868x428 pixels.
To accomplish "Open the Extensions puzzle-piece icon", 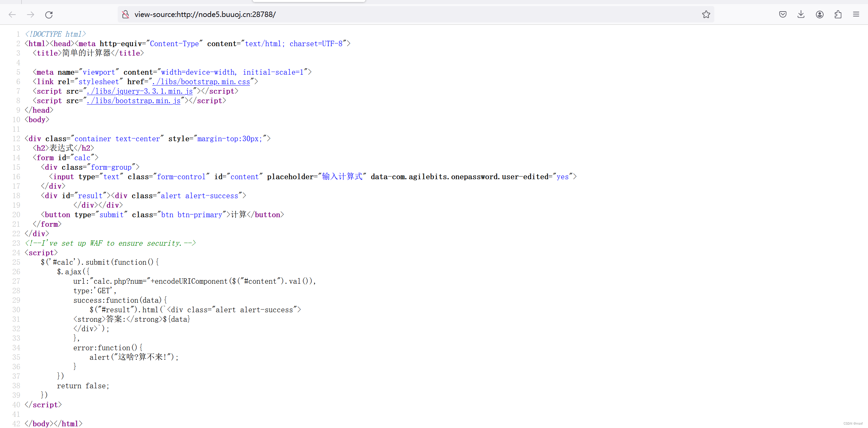I will [837, 14].
